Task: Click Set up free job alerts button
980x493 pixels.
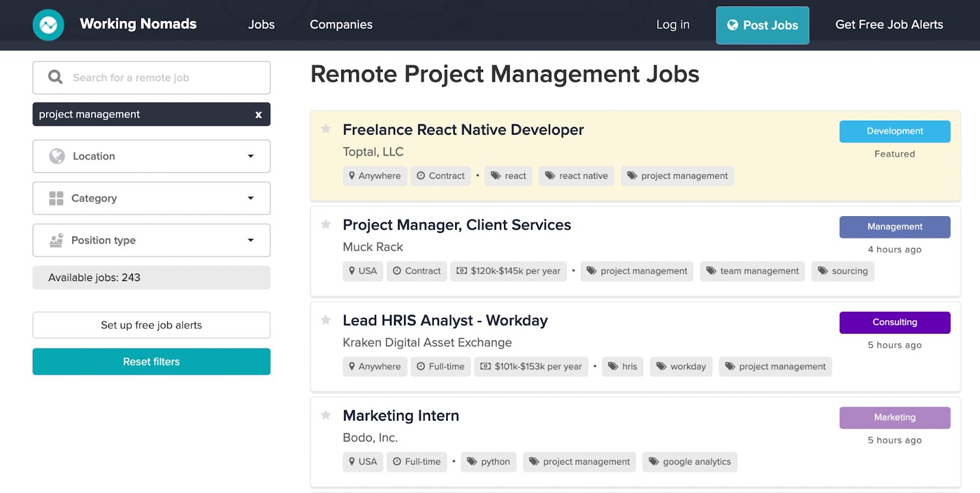Action: [151, 325]
